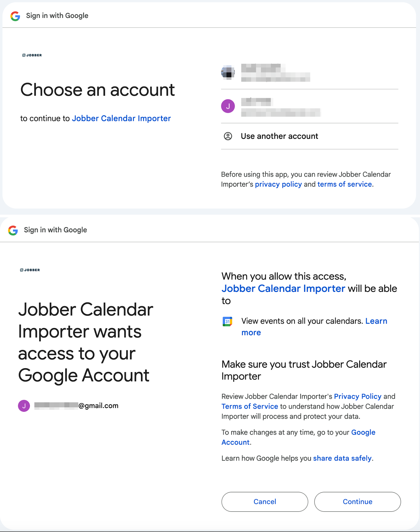The width and height of the screenshot is (420, 532).
Task: Click the Google Calendar icon next to View events
Action: click(x=227, y=322)
